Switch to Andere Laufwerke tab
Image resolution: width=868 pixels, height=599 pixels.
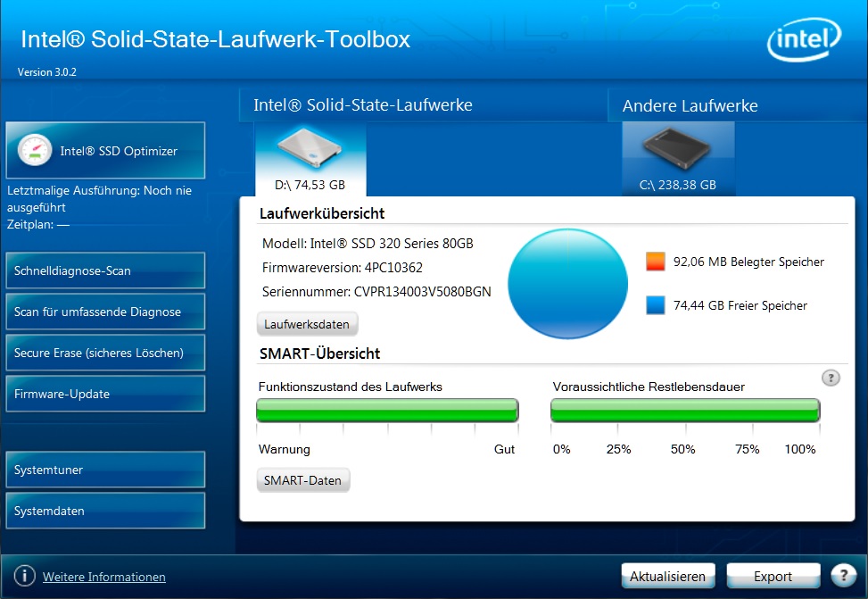[690, 105]
